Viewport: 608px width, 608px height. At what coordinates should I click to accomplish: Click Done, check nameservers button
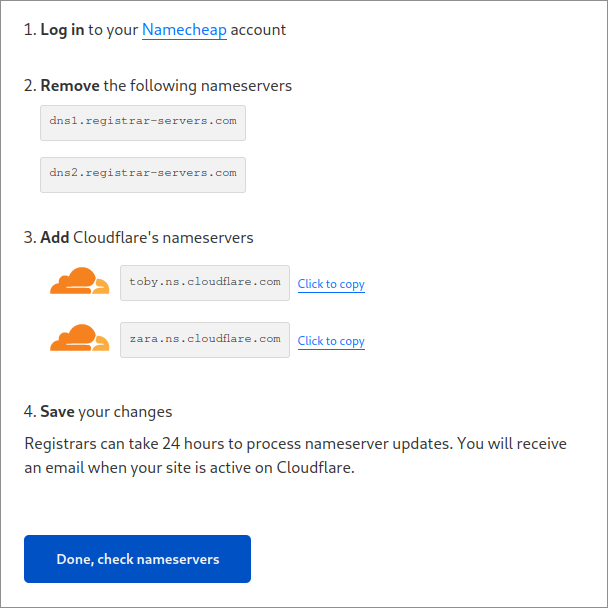pyautogui.click(x=137, y=559)
